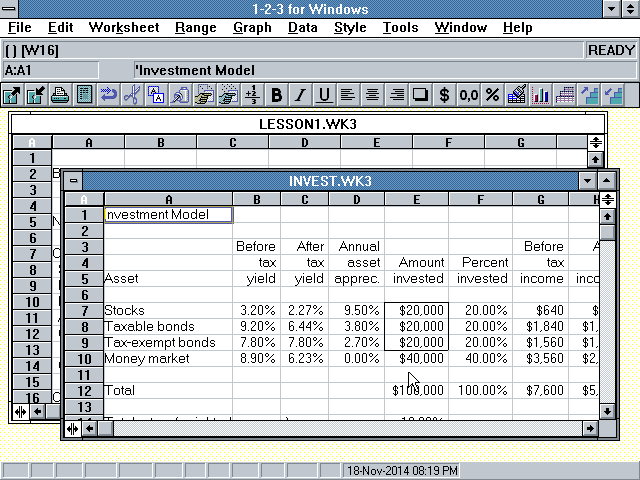This screenshot has height=480, width=640.
Task: Click the LESSON1.WK3 vertical scroll up arrow
Action: pos(596,159)
